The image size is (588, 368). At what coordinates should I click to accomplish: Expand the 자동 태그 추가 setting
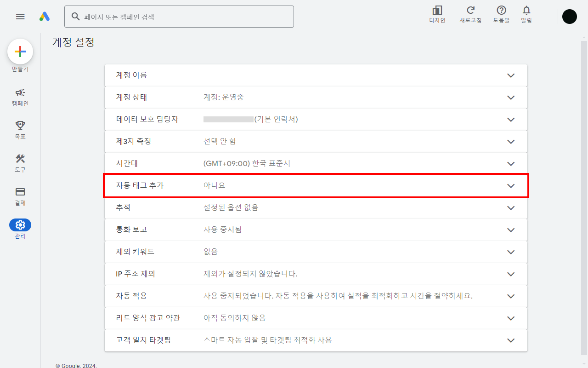point(511,186)
